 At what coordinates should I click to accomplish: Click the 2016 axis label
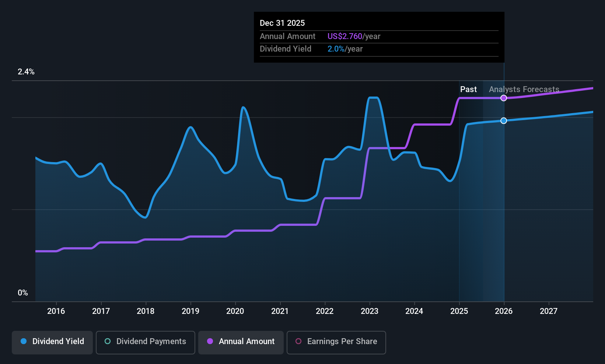pos(56,311)
